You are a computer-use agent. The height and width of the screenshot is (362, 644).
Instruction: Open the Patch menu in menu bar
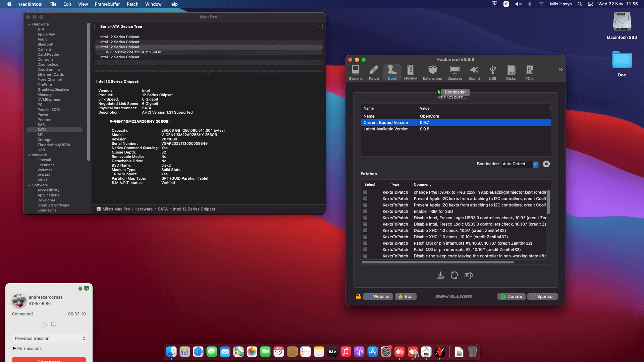coord(132,4)
